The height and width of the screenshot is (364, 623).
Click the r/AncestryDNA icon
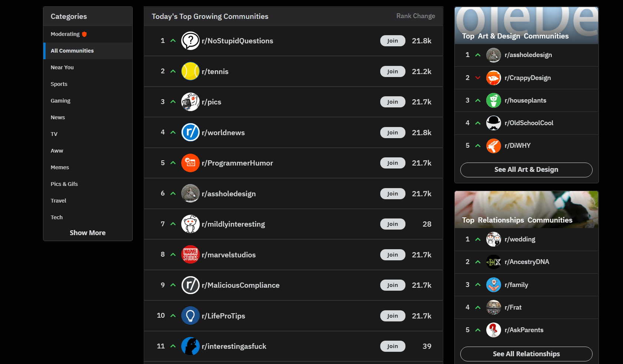click(x=493, y=262)
